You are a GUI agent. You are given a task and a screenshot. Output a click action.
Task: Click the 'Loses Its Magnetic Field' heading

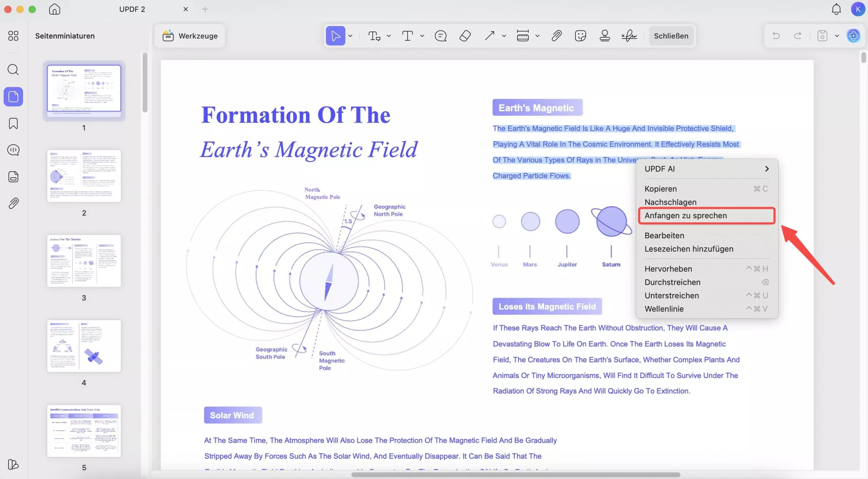click(x=547, y=306)
